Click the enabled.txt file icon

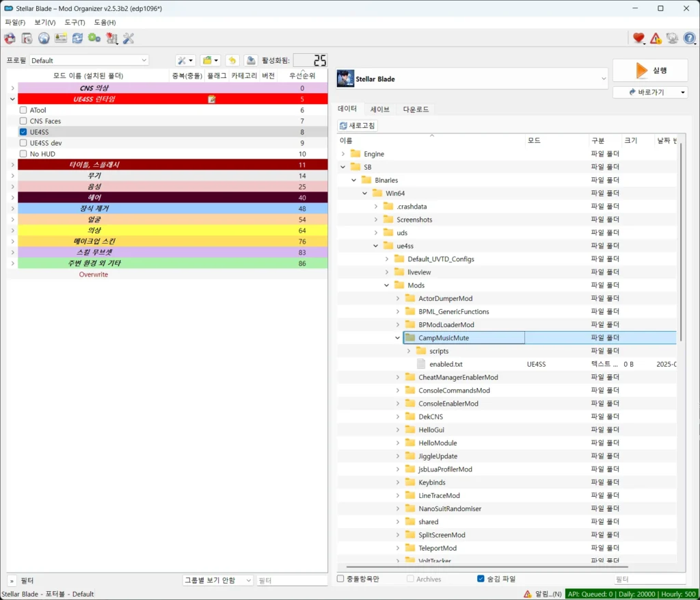421,364
